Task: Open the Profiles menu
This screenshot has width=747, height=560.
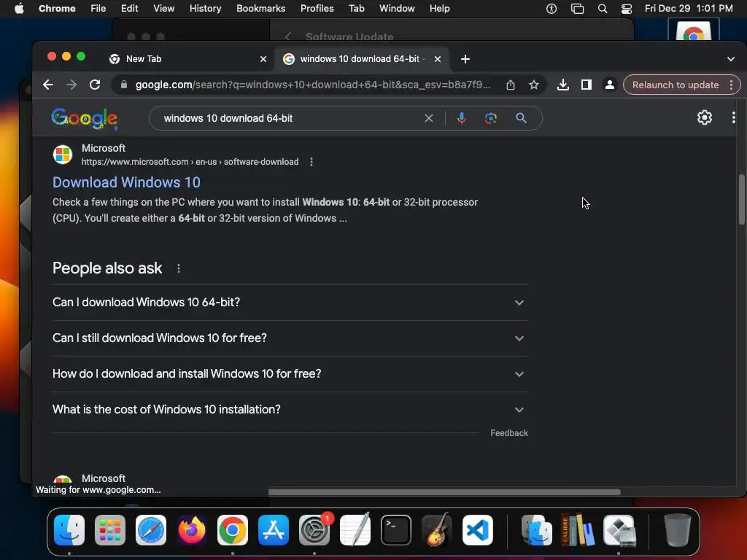Action: pyautogui.click(x=317, y=8)
